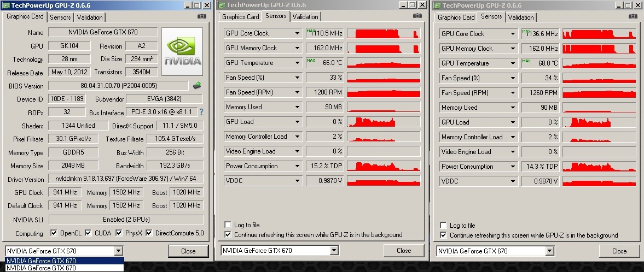The image size is (644, 272).
Task: Click the 66.0 °C temperature value
Action: click(324, 63)
